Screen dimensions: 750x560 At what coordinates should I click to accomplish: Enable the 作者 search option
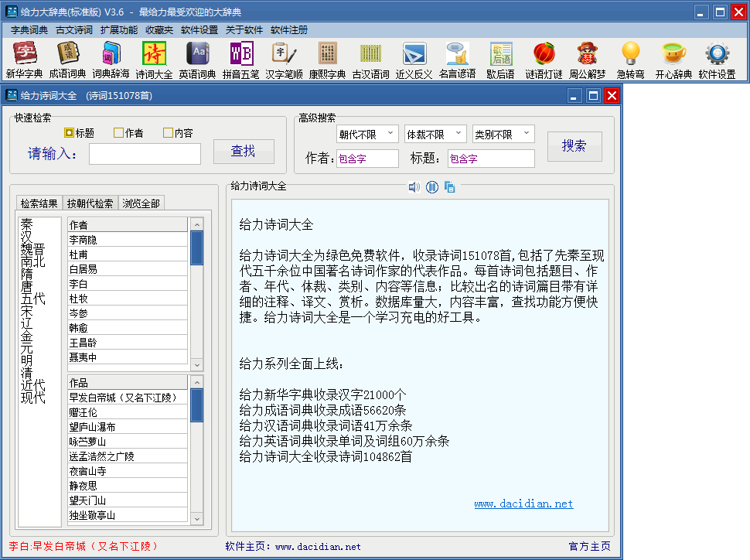pos(118,133)
